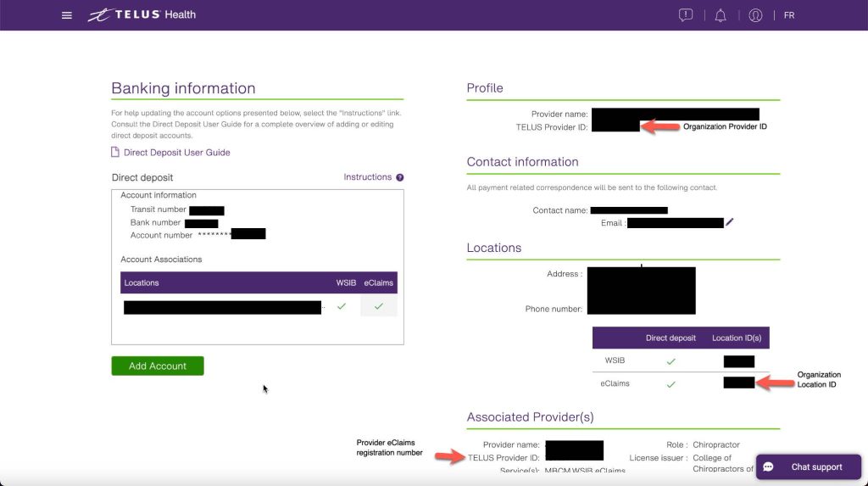Click the eClaims column header in associations table

(x=379, y=282)
